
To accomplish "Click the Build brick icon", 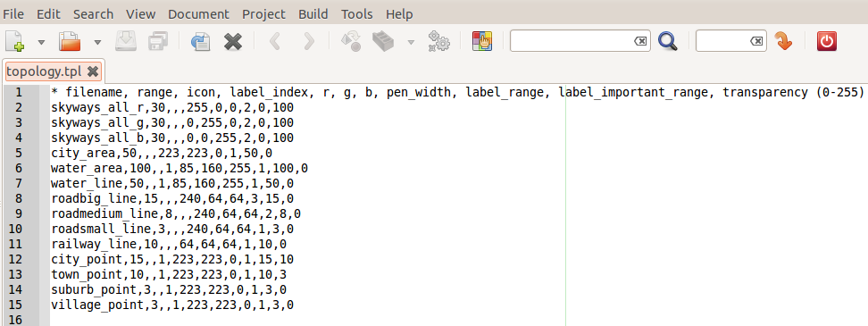I will pos(382,41).
